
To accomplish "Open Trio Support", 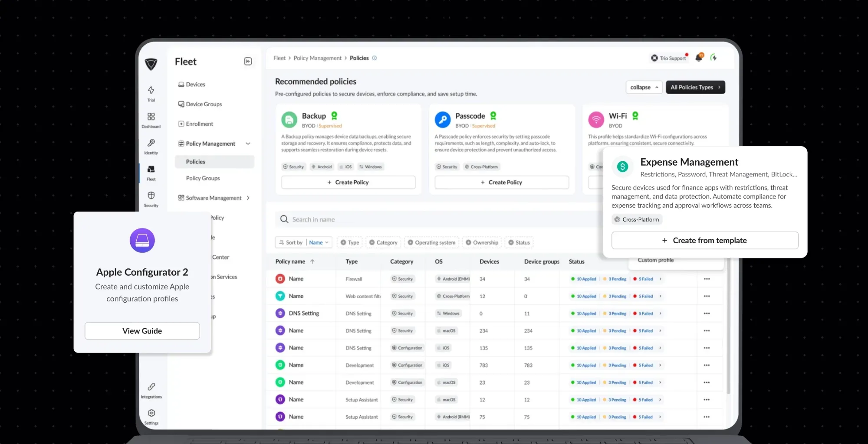I will tap(669, 58).
